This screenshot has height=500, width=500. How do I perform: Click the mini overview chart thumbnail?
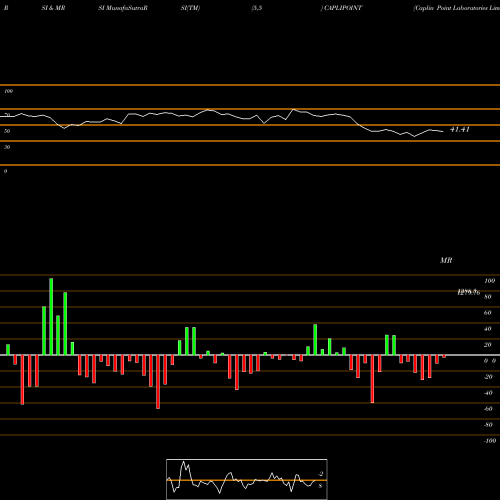click(x=247, y=479)
